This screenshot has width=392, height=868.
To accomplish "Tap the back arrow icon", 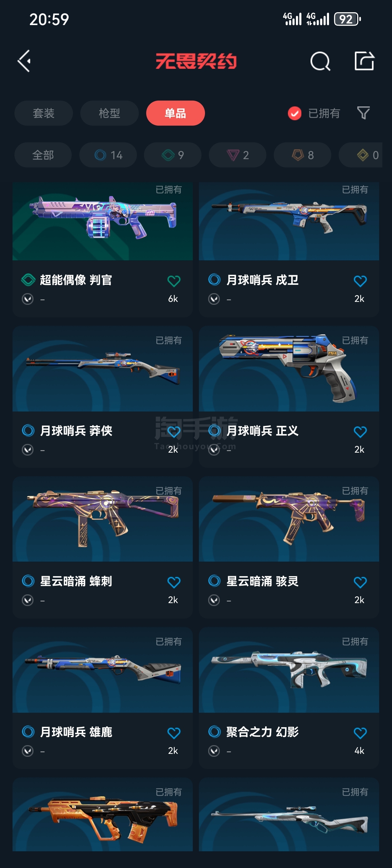I will pos(24,61).
